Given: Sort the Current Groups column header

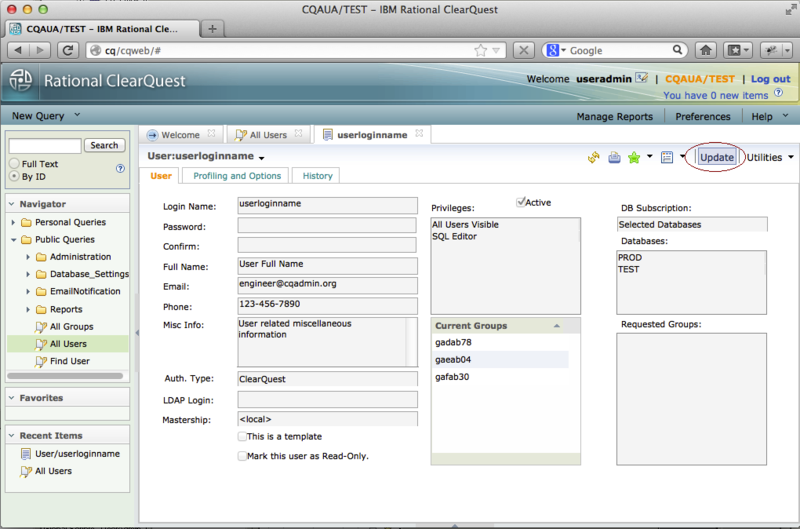Looking at the screenshot, I should [x=505, y=325].
